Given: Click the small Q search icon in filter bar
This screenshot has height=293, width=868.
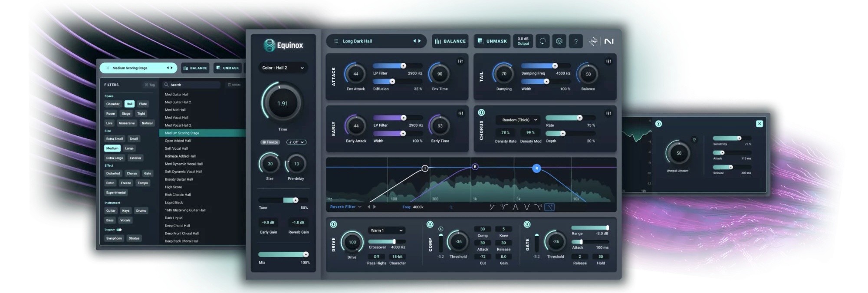Looking at the screenshot, I should [451, 207].
